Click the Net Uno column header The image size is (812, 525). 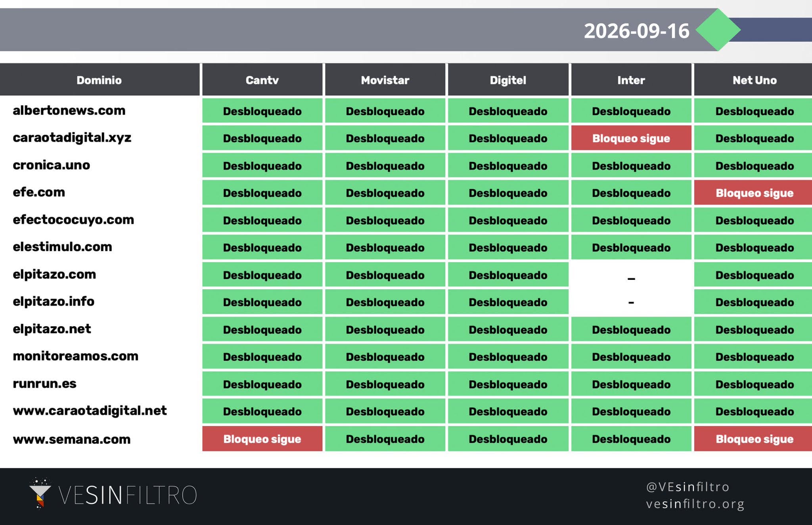pyautogui.click(x=753, y=80)
